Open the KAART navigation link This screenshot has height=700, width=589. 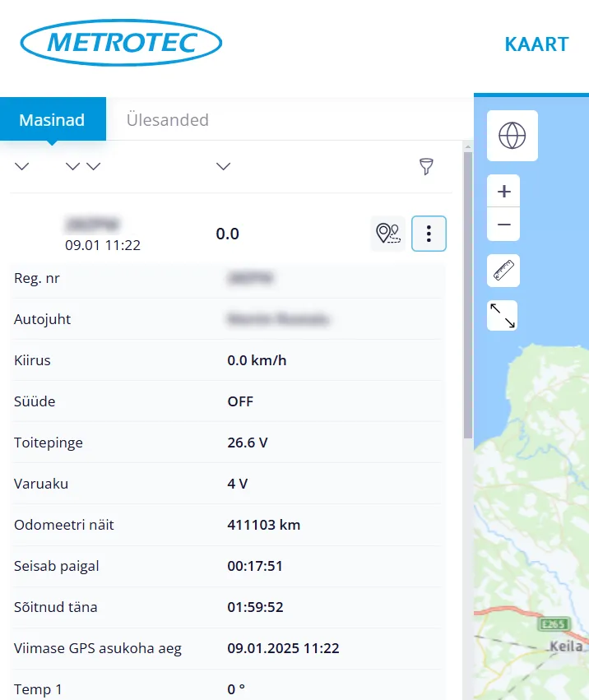pyautogui.click(x=536, y=44)
